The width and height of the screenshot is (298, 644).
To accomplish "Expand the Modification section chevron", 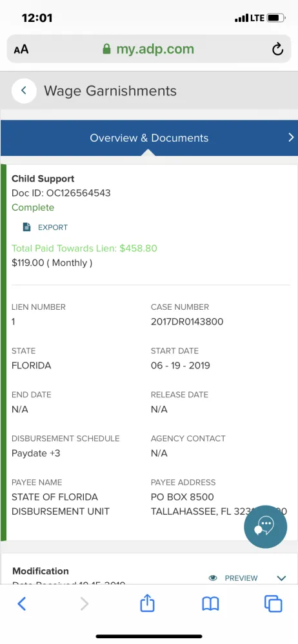I will tap(281, 578).
